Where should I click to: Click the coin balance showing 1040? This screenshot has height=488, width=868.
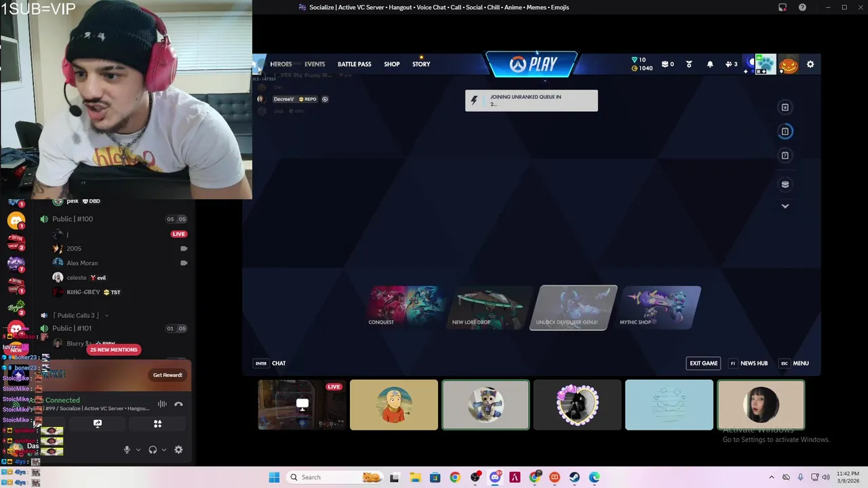coord(642,68)
